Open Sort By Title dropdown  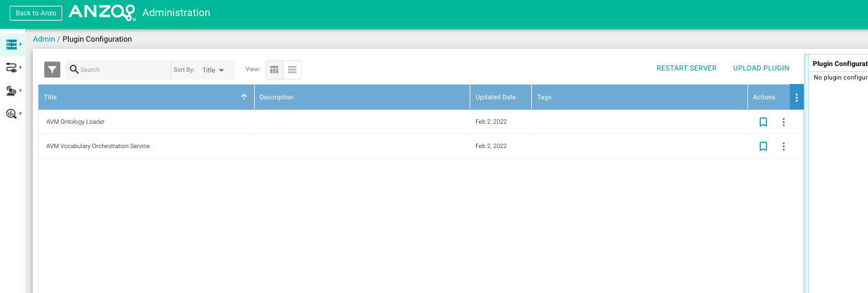212,70
